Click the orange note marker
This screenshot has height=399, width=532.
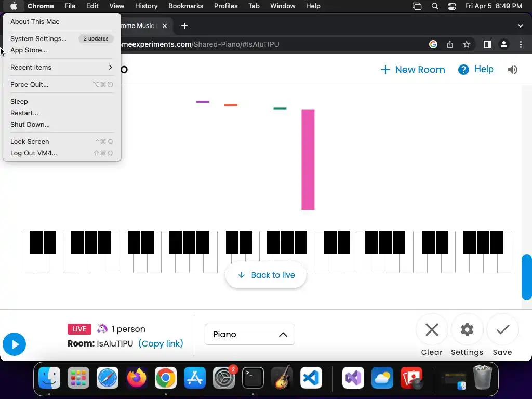pos(231,105)
